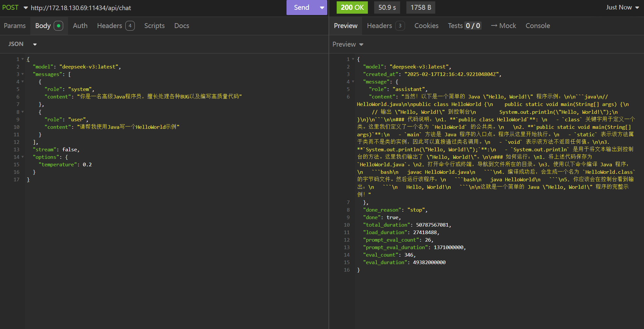Click the Mock button with arrow

pyautogui.click(x=503, y=26)
